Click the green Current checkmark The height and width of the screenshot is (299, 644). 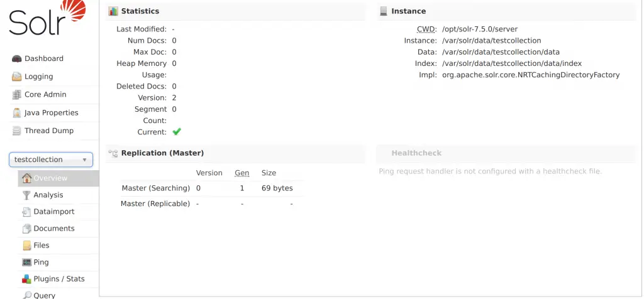[x=177, y=132]
